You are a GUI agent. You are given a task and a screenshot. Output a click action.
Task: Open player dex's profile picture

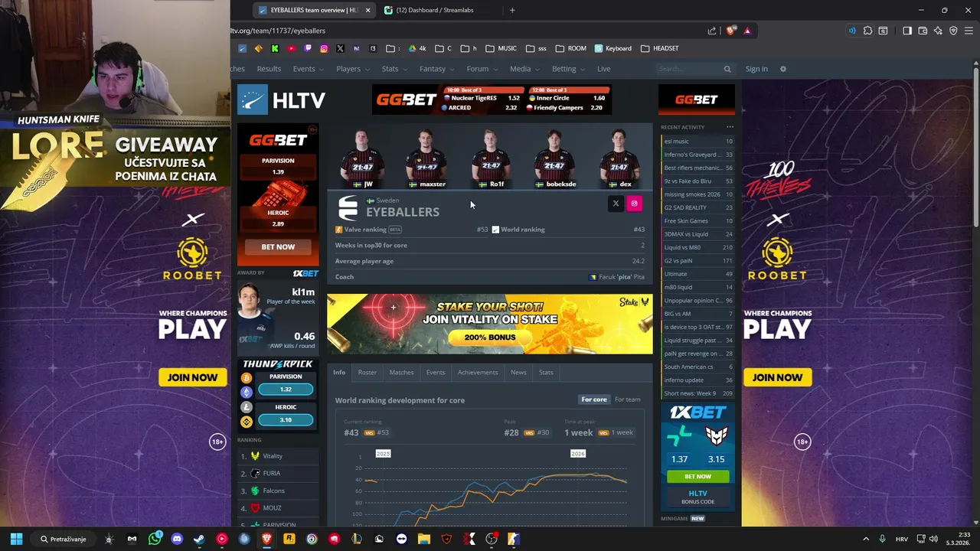tap(620, 159)
